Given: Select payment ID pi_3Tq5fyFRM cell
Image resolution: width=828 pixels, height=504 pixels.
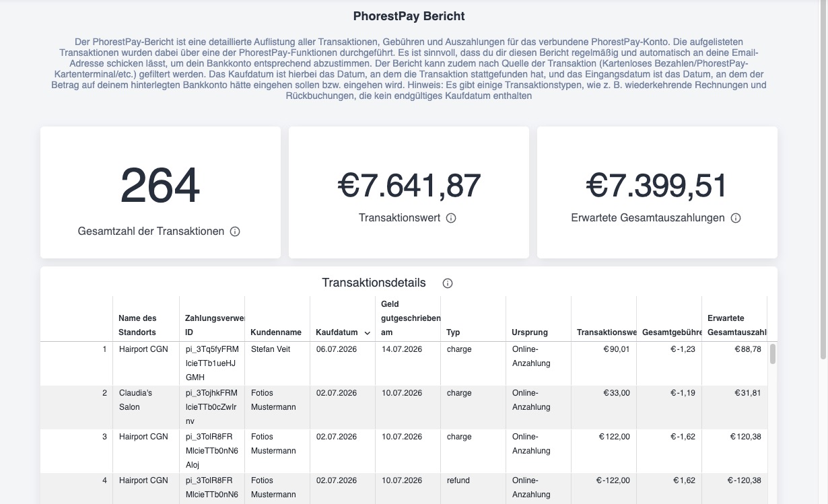Looking at the screenshot, I should [x=211, y=363].
